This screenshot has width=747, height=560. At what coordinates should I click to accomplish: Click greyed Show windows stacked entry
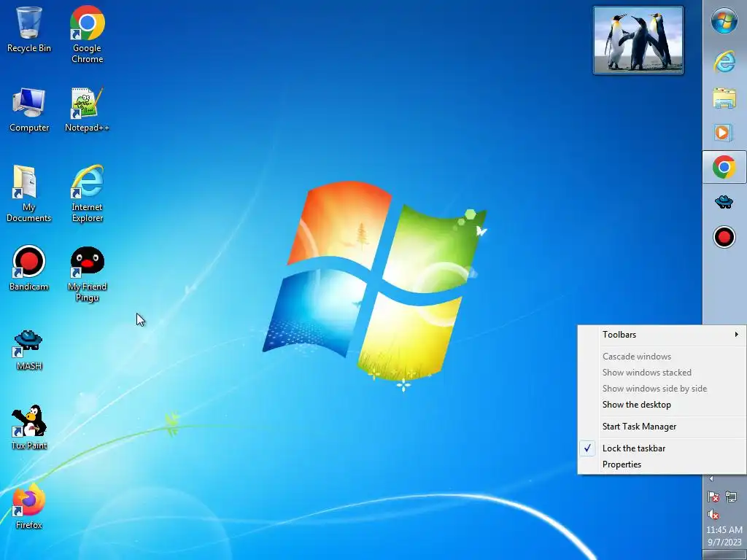(662, 373)
